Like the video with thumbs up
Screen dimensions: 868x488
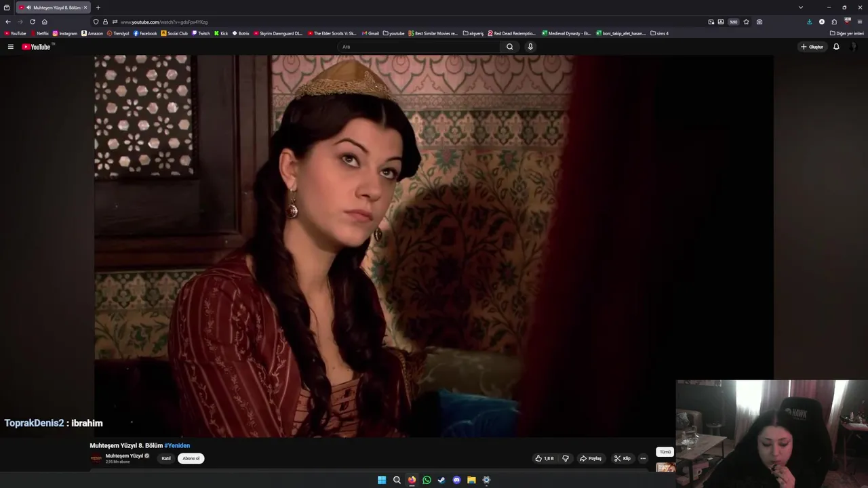(545, 458)
